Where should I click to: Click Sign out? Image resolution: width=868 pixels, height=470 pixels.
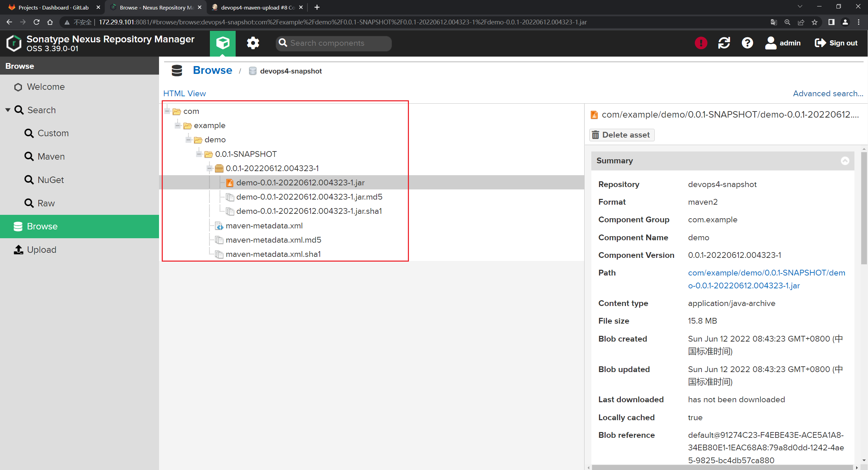pyautogui.click(x=836, y=43)
